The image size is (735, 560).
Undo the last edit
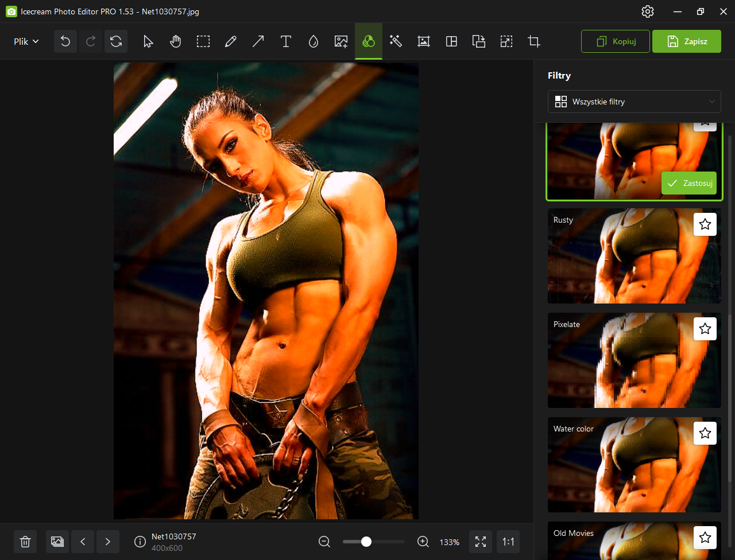point(65,41)
